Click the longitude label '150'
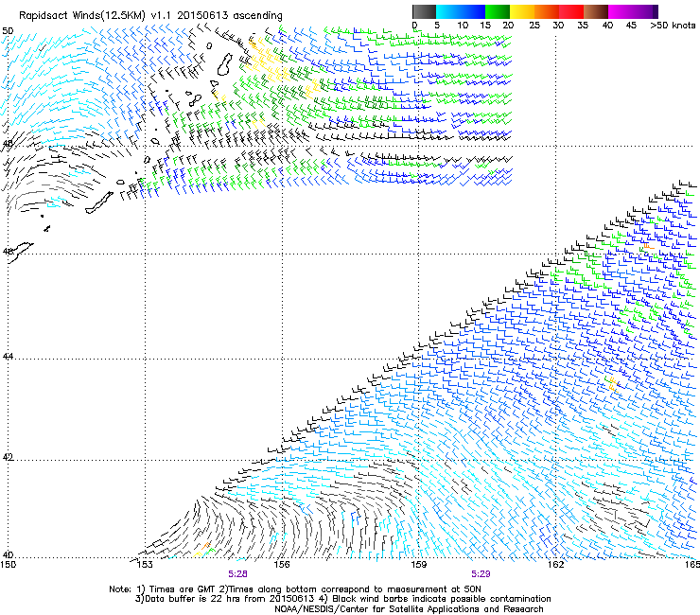The width and height of the screenshot is (700, 615). (9, 565)
